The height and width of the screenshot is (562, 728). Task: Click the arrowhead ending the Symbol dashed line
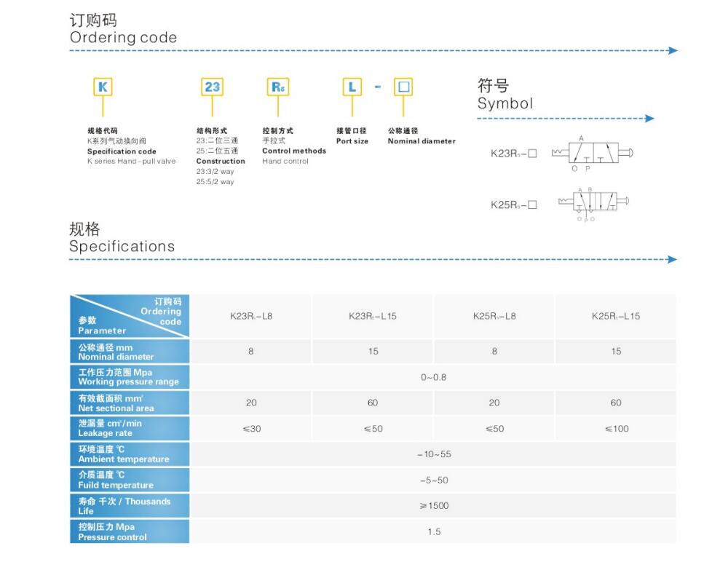click(x=649, y=119)
